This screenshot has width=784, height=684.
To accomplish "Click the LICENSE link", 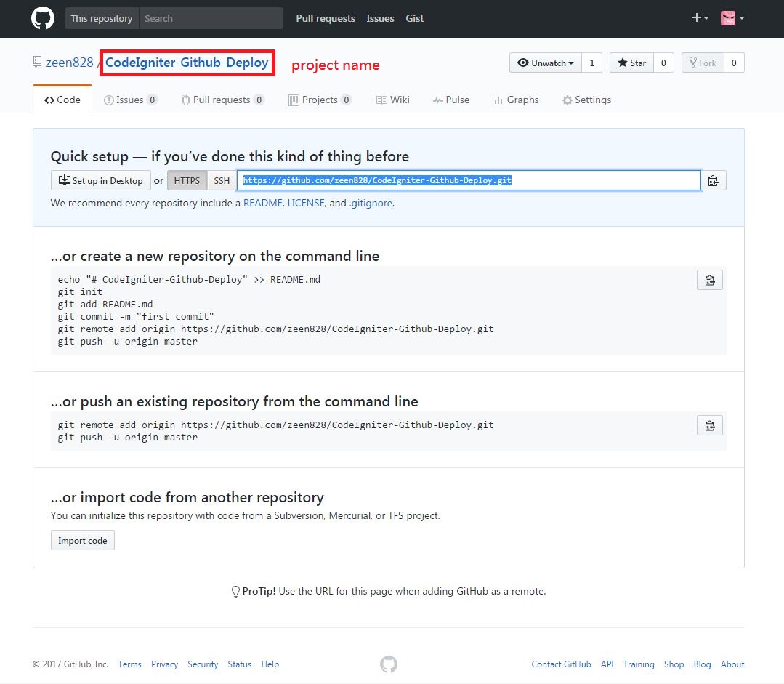I will 306,203.
